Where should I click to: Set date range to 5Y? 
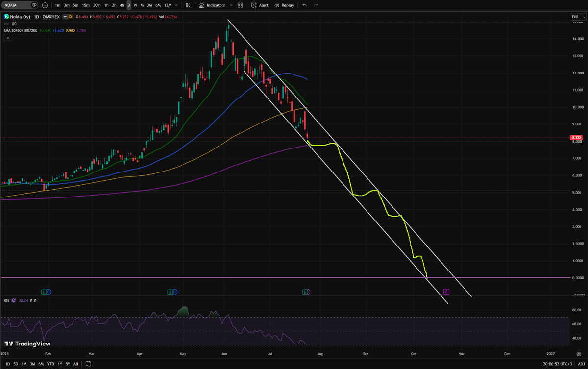click(x=68, y=364)
